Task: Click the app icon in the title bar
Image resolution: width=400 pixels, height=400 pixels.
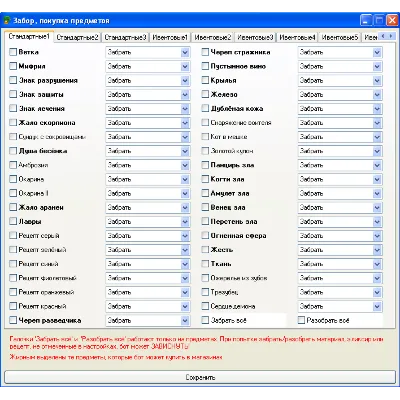Action: [6, 21]
